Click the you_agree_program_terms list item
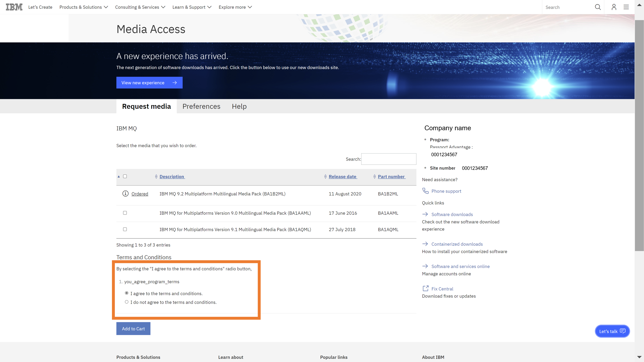 click(x=152, y=282)
